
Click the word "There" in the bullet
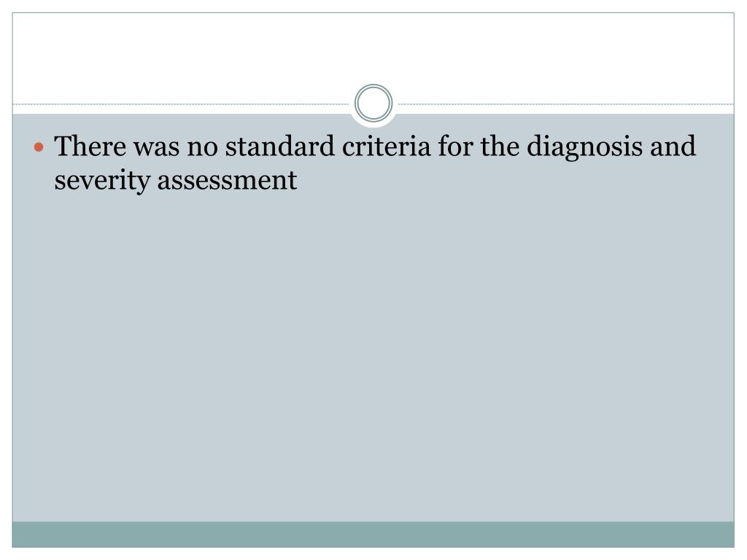(90, 146)
